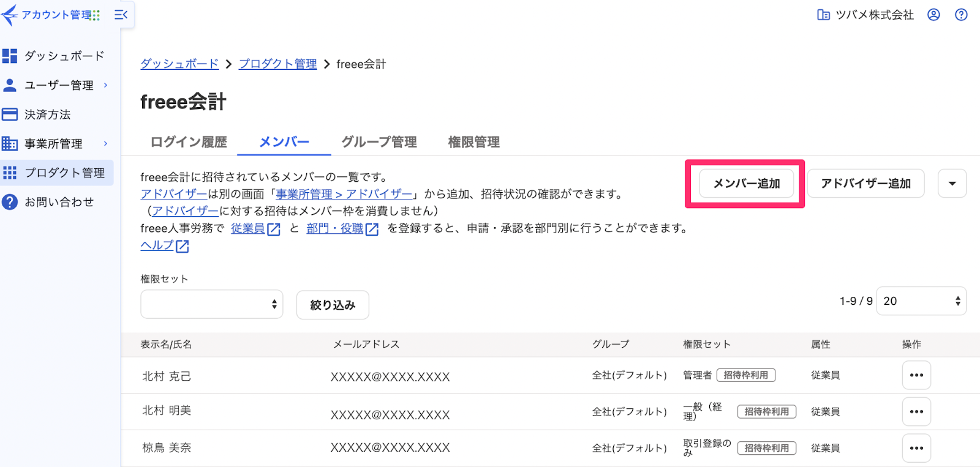The image size is (980, 467).
Task: Select member name 北村 明美
Action: pos(167,411)
